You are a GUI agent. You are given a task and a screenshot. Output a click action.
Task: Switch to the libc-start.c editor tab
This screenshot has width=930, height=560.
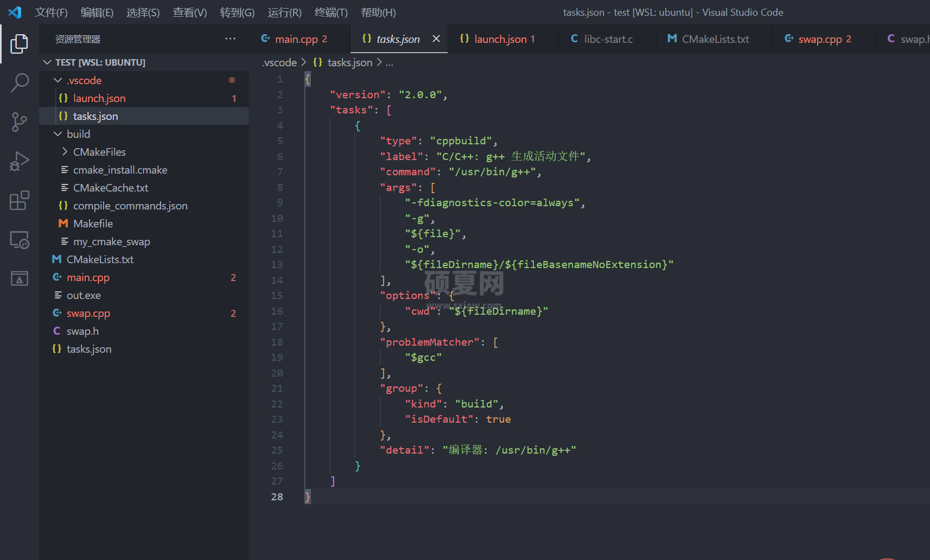(607, 39)
